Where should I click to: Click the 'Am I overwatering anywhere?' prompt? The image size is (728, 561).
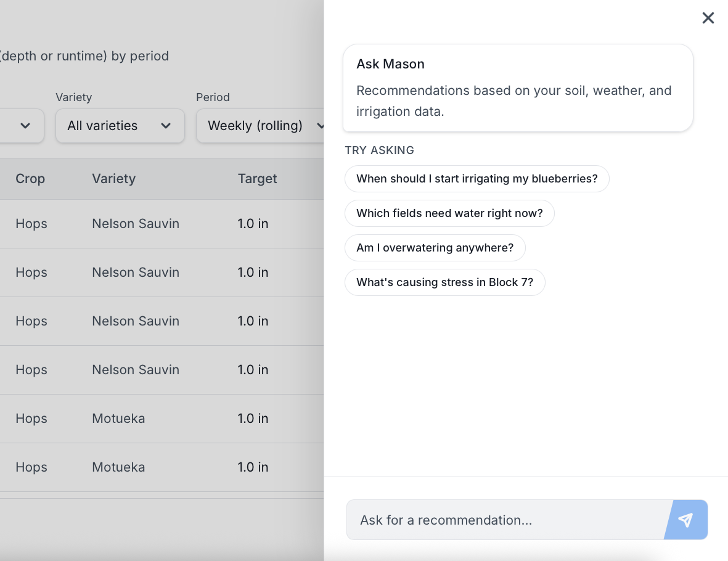(435, 248)
